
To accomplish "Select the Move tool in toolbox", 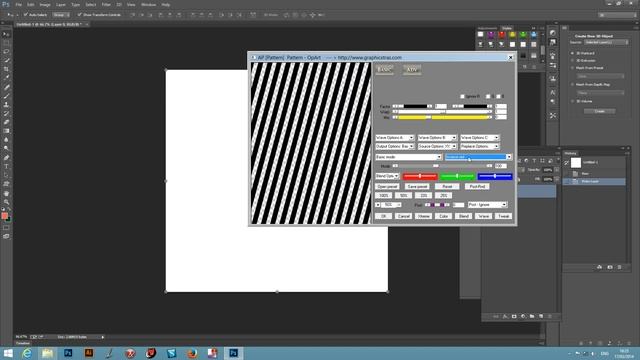I will coord(6,34).
